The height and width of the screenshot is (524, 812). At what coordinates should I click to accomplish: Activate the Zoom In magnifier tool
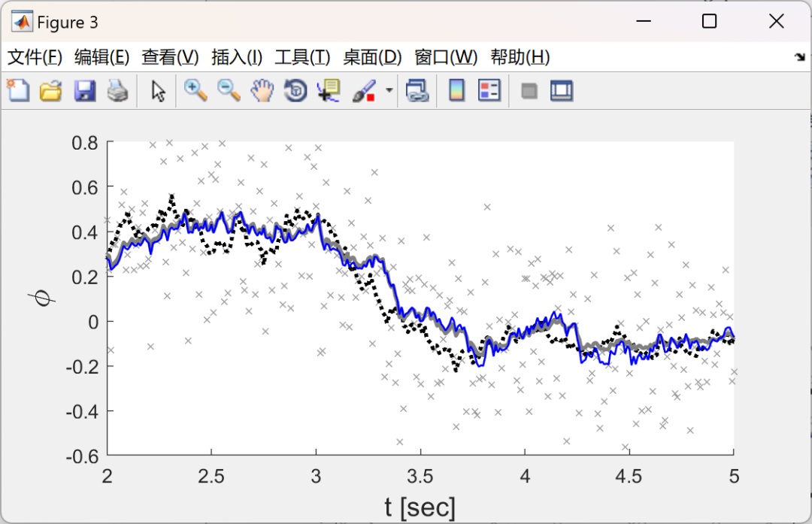195,91
